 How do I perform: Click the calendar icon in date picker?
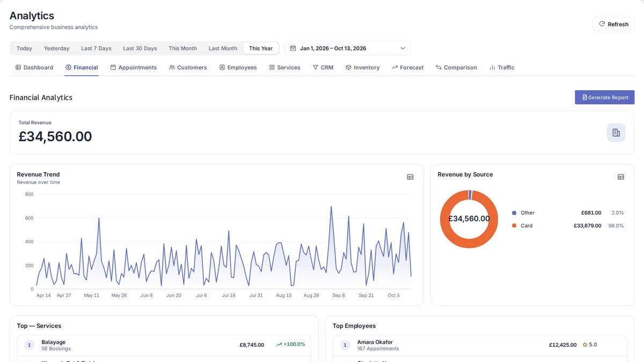coord(293,48)
